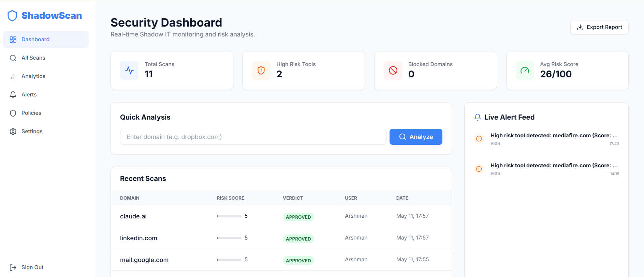Click the Policies shield icon
The width and height of the screenshot is (644, 277).
(13, 113)
